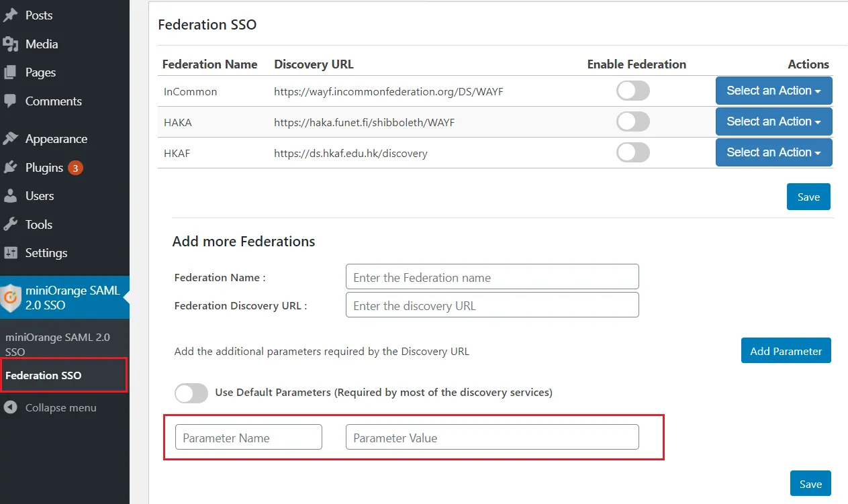Click the Posts pin icon

point(10,15)
